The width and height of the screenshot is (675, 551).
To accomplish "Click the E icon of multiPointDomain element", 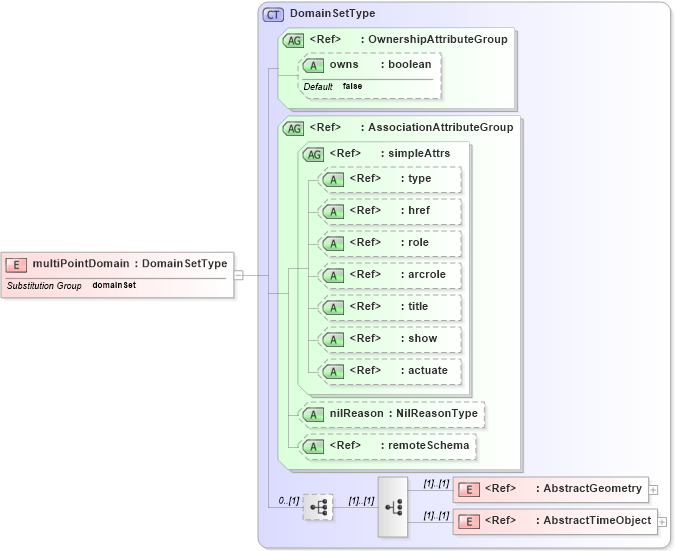I will [x=16, y=265].
